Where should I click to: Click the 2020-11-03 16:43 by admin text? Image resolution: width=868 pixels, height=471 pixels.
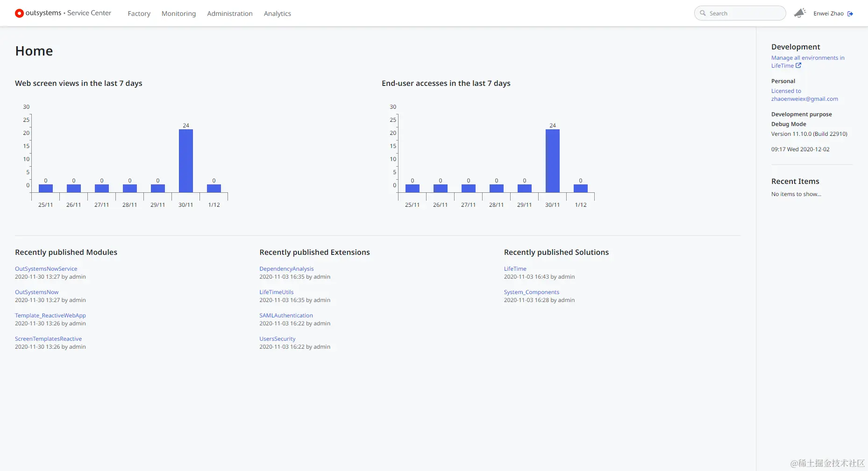tap(539, 277)
